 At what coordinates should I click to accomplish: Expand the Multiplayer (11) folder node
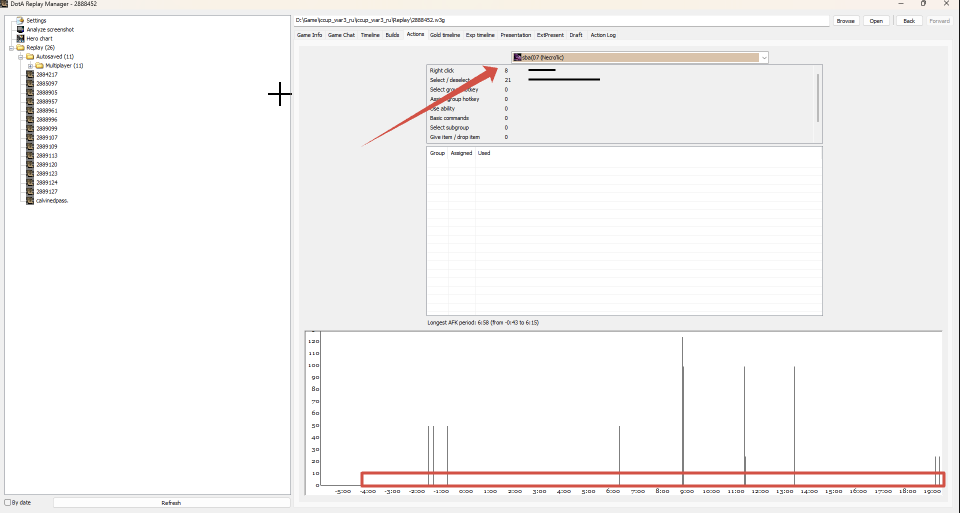click(x=31, y=66)
